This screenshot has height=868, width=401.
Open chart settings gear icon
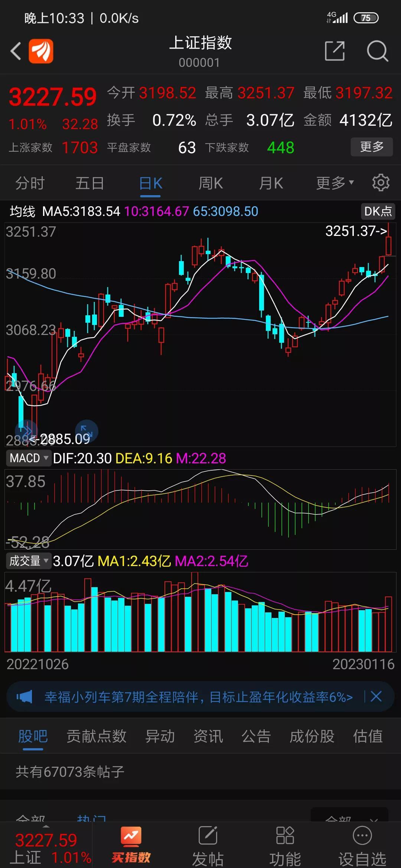click(381, 183)
